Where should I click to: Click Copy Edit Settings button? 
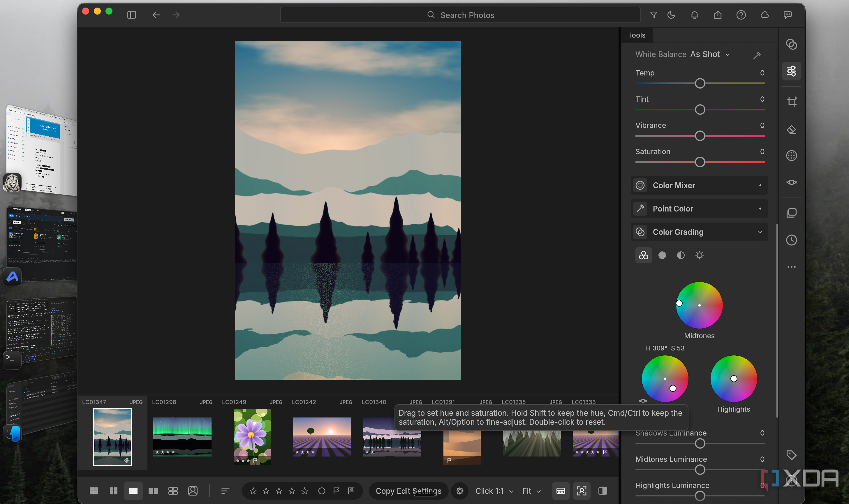tap(408, 491)
